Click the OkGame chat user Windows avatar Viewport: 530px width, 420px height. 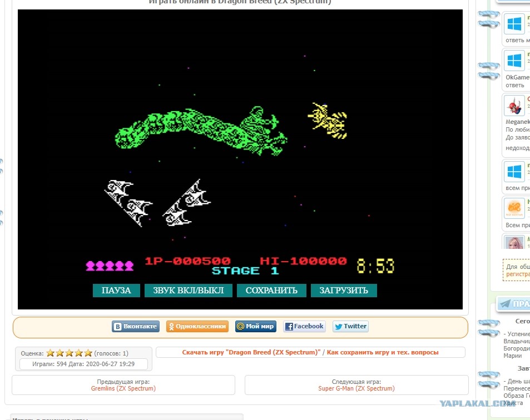[x=514, y=61]
